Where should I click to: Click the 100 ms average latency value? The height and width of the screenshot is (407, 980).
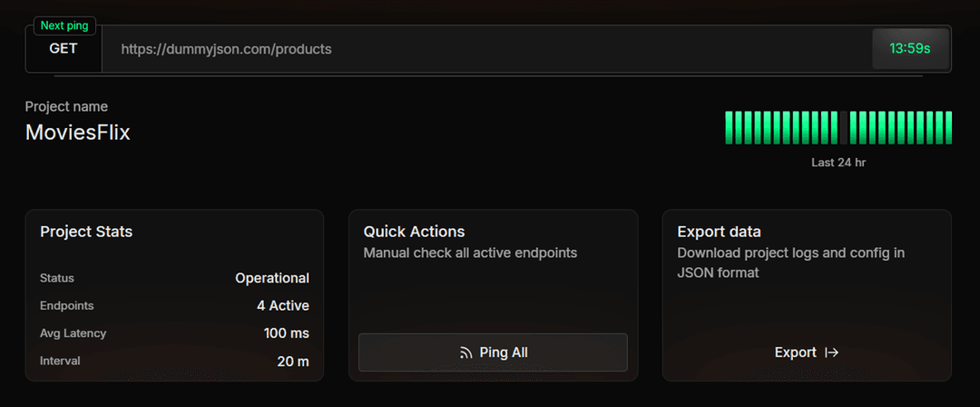(x=287, y=333)
